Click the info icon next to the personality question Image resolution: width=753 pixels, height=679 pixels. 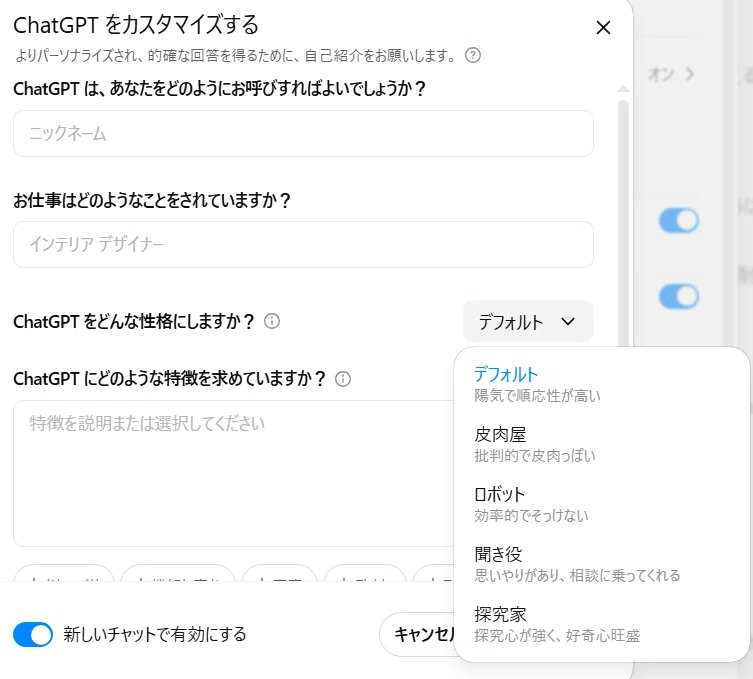click(272, 321)
